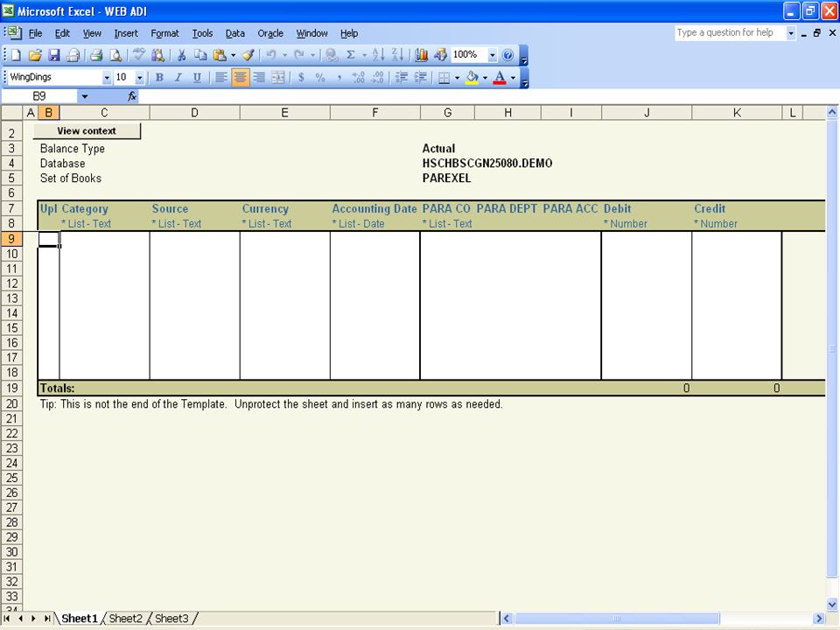This screenshot has width=840, height=630.
Task: Open the Format menu
Action: (164, 33)
